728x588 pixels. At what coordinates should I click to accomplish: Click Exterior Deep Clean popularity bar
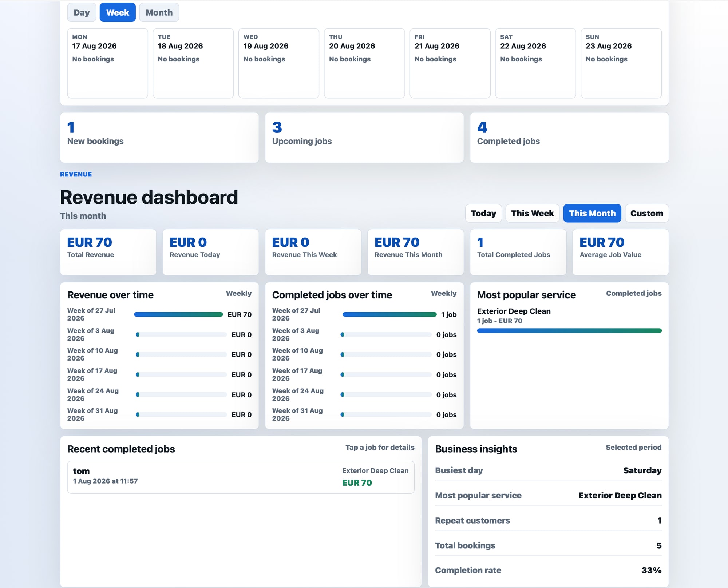coord(569,331)
